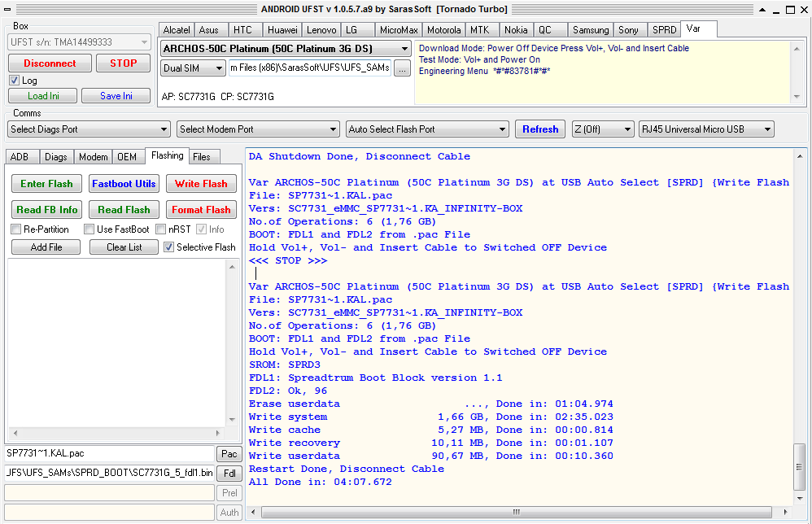Click the Pac file button
Image resolution: width=812 pixels, height=524 pixels.
click(x=229, y=454)
